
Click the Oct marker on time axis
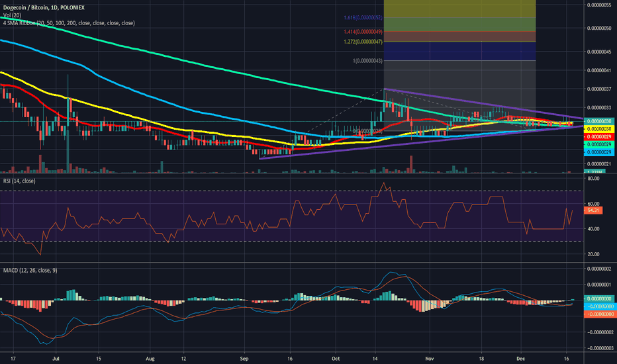coord(336,359)
